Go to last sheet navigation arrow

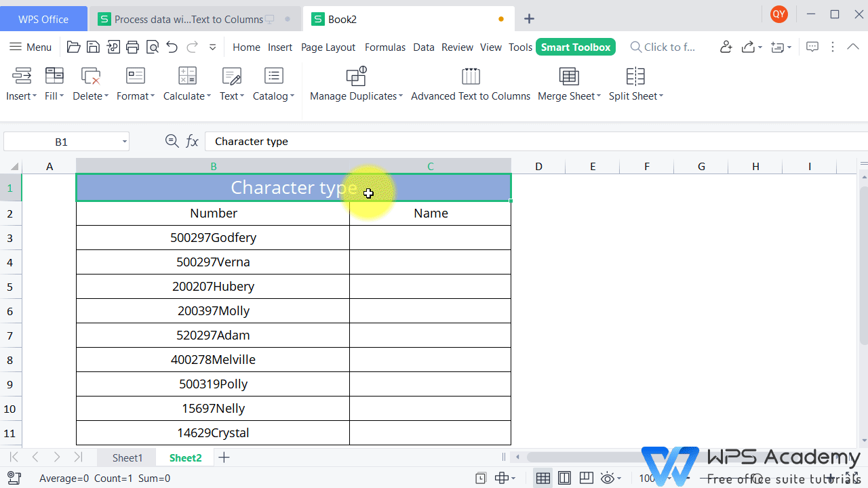tap(79, 457)
